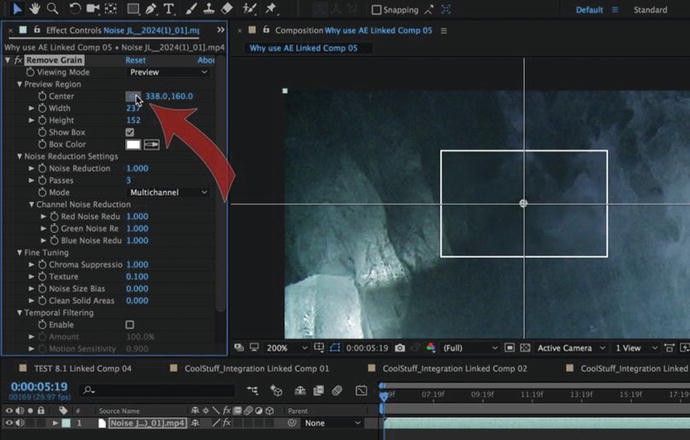
Task: Mute audio of Noise layer 1
Action: [20, 423]
